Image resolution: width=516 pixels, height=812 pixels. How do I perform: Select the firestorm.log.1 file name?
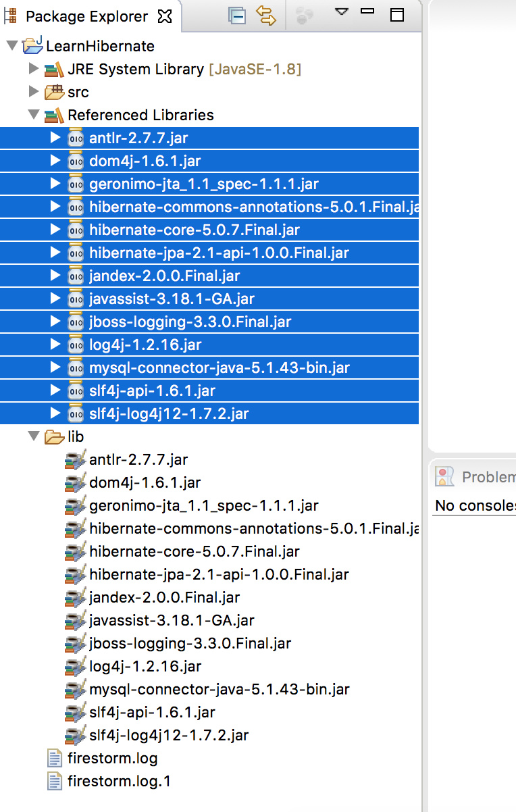[120, 782]
